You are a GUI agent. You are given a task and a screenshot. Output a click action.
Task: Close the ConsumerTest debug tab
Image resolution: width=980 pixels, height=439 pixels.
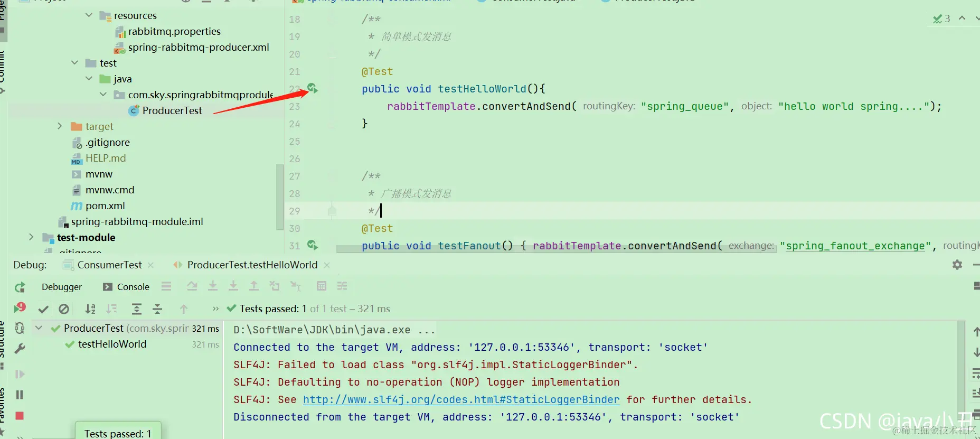pos(150,265)
